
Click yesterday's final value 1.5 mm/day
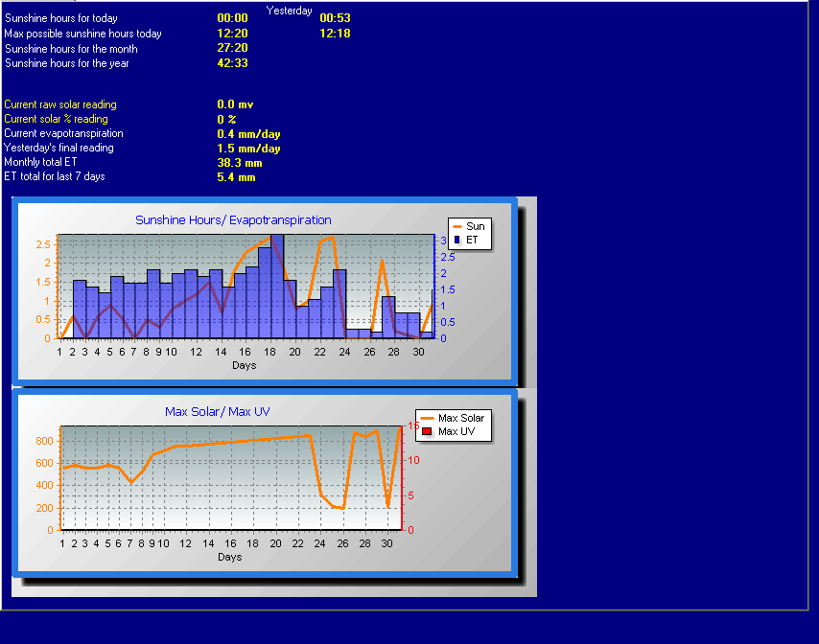tap(248, 149)
